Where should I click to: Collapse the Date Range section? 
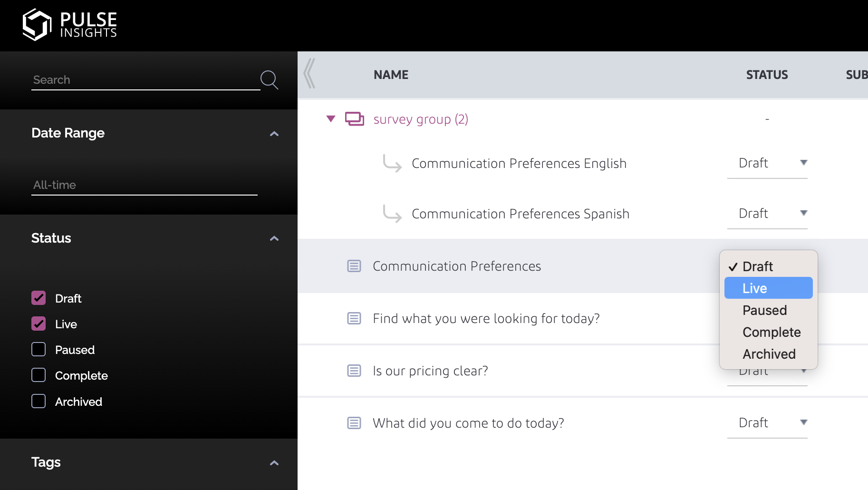(x=274, y=134)
